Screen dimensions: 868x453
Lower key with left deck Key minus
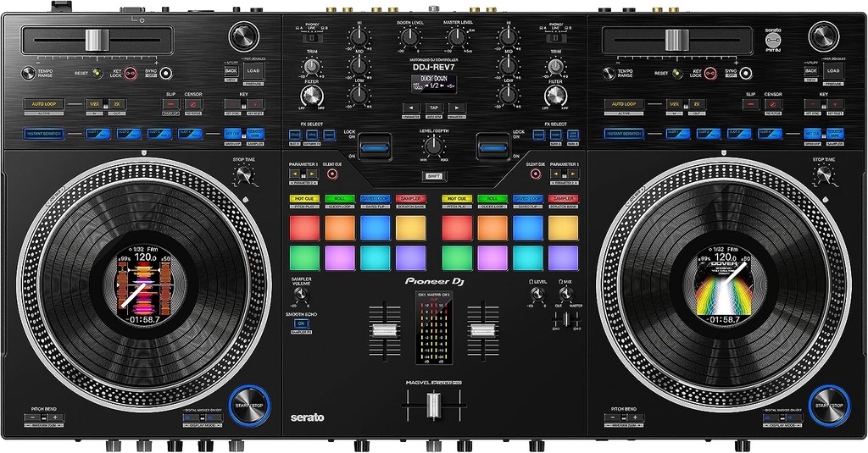233,104
